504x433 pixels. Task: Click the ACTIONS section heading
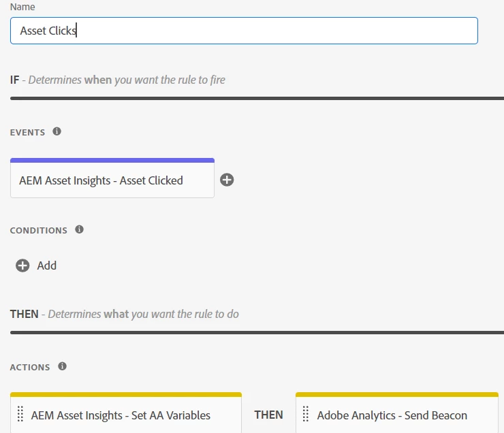[x=30, y=368]
